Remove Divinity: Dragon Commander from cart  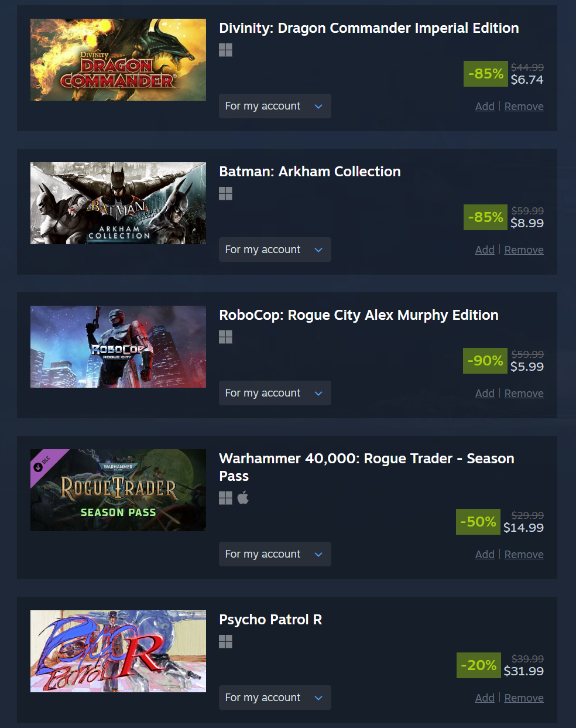pyautogui.click(x=524, y=107)
